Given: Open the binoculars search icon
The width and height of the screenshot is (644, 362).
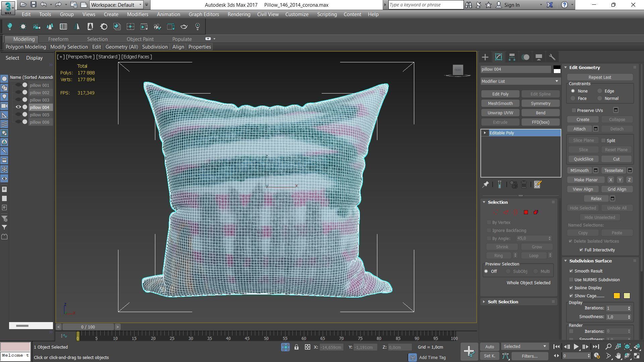Looking at the screenshot, I should (469, 5).
